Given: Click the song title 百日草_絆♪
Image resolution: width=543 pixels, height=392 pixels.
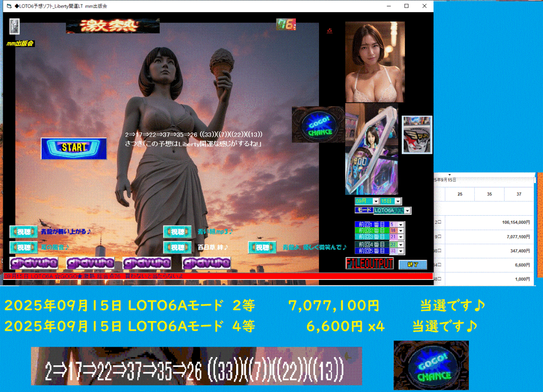Looking at the screenshot, I should point(213,247).
